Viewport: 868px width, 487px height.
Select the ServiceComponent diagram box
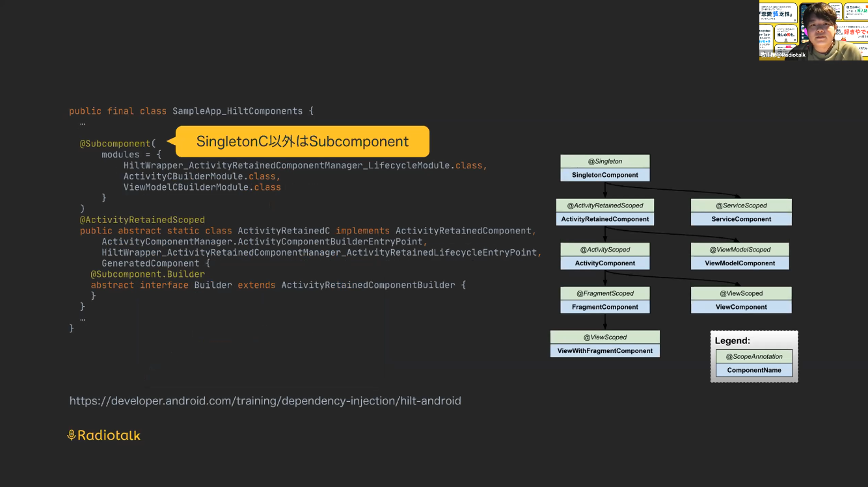coord(741,219)
